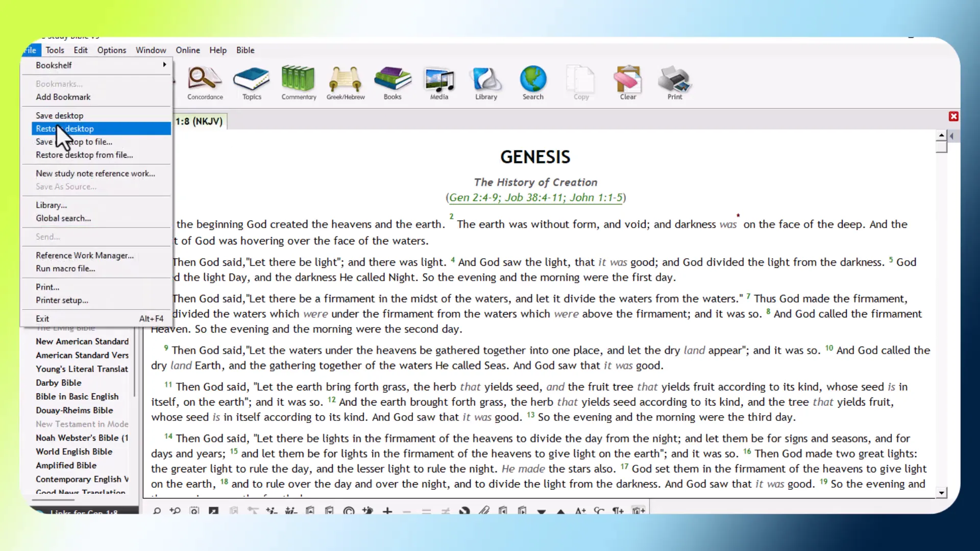980x551 pixels.
Task: Click the Copy toolbar icon
Action: (x=581, y=83)
